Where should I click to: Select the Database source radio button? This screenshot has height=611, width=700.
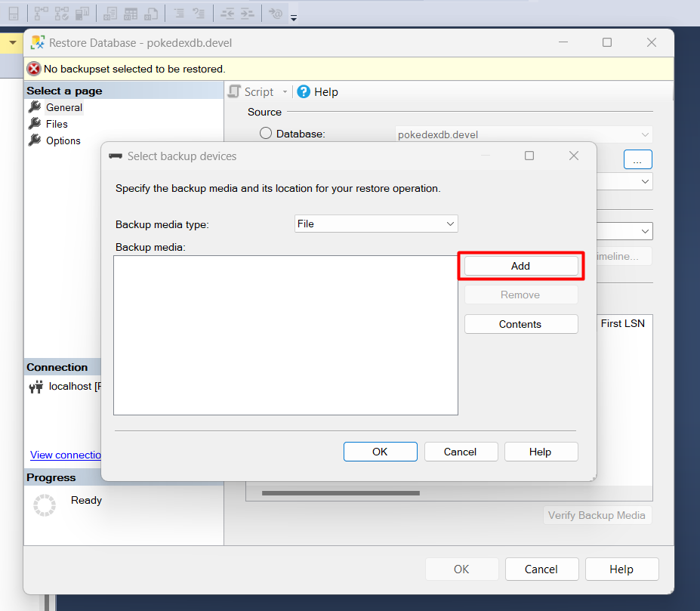click(266, 134)
